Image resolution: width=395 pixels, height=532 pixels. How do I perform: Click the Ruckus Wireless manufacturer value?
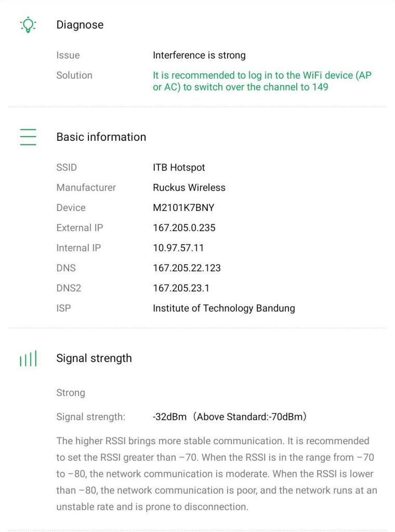pyautogui.click(x=189, y=188)
